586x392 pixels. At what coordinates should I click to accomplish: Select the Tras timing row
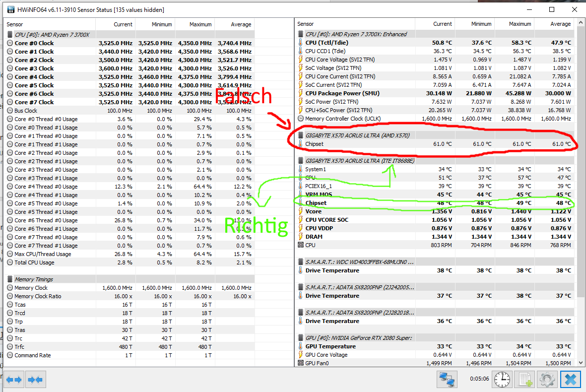[x=130, y=330]
